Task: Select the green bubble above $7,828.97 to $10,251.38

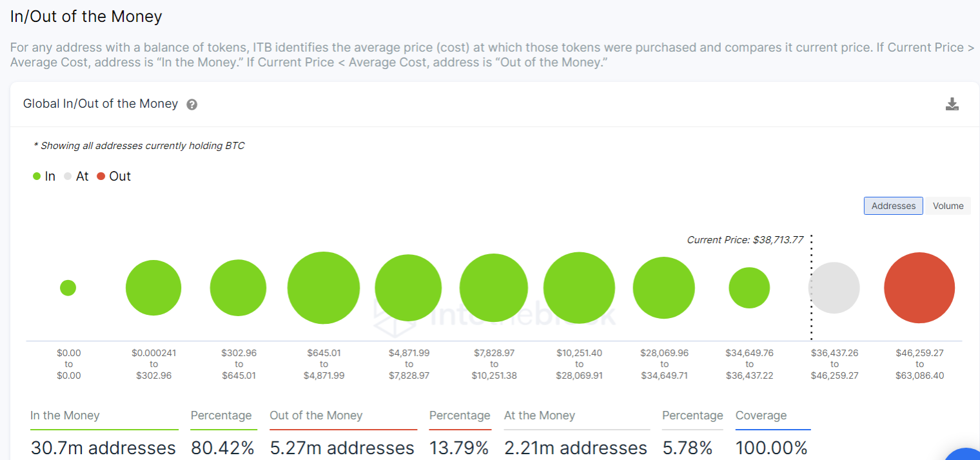Action: (494, 288)
